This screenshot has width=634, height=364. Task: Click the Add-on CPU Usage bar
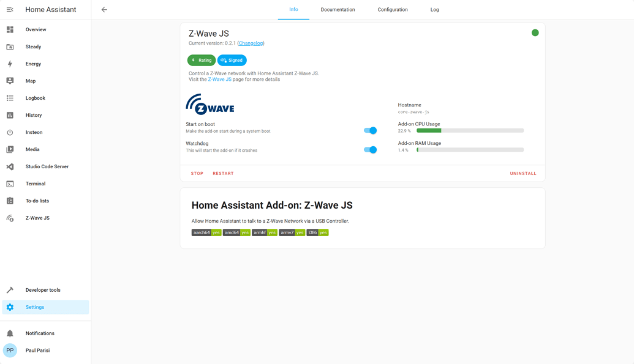click(x=469, y=130)
